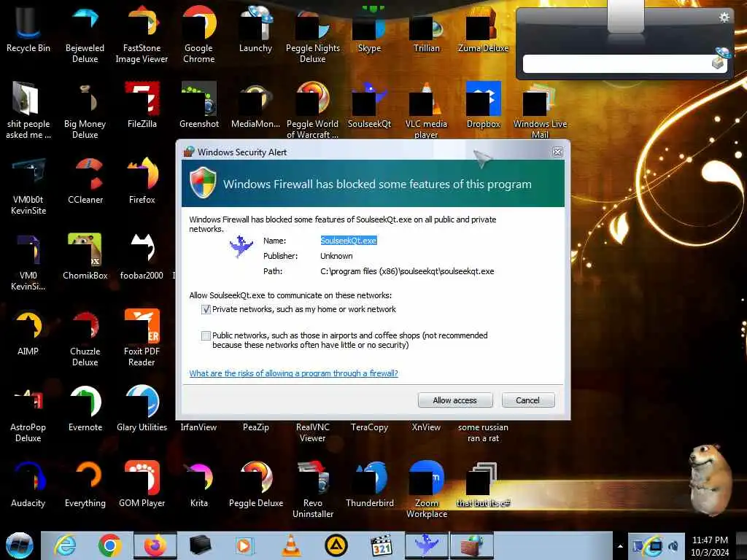
Task: Select the AIMP desktop icon
Action: [x=28, y=332]
